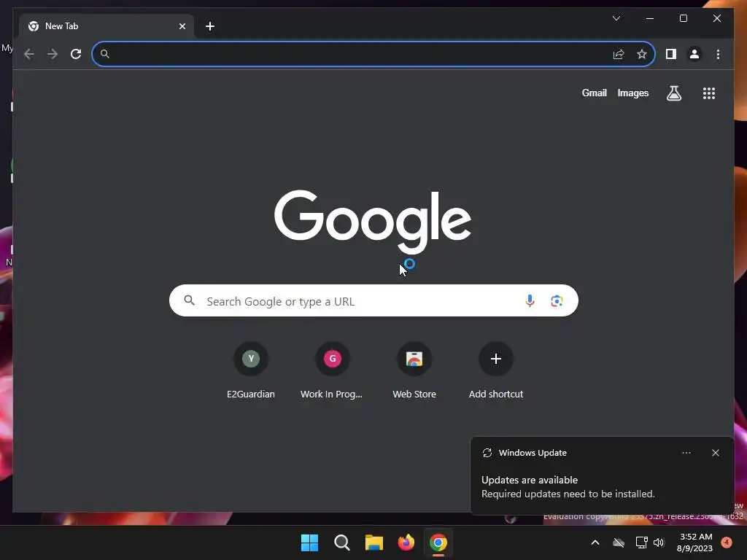Screen dimensions: 747x560
Task: Open Work In Prog... shortcut
Action: [332, 371]
